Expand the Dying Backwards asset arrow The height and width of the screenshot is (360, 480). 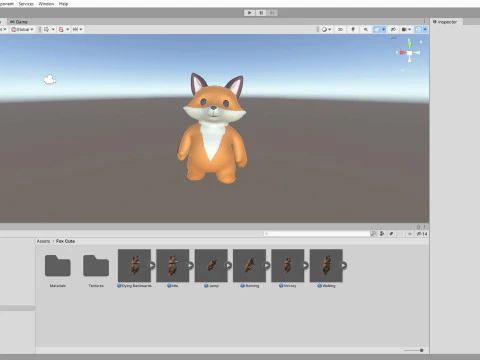pos(152,265)
